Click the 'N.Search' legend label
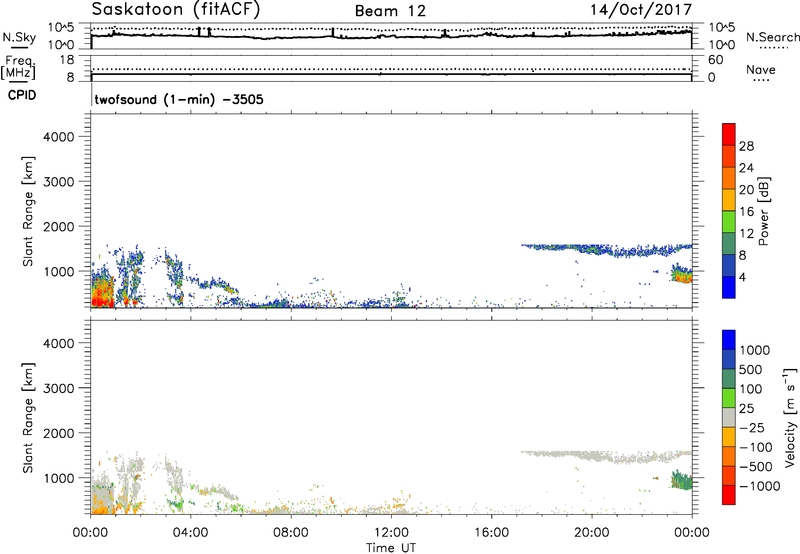Viewport: 800px width, 554px height. [x=773, y=37]
